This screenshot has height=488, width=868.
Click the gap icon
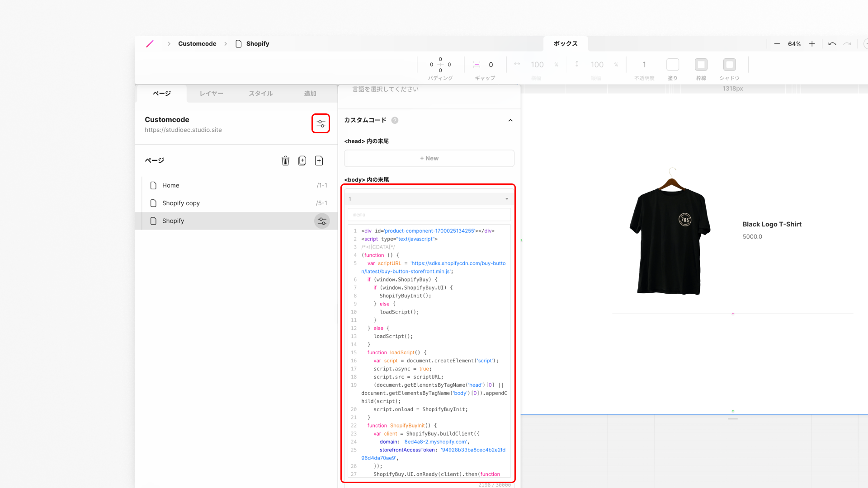point(476,65)
